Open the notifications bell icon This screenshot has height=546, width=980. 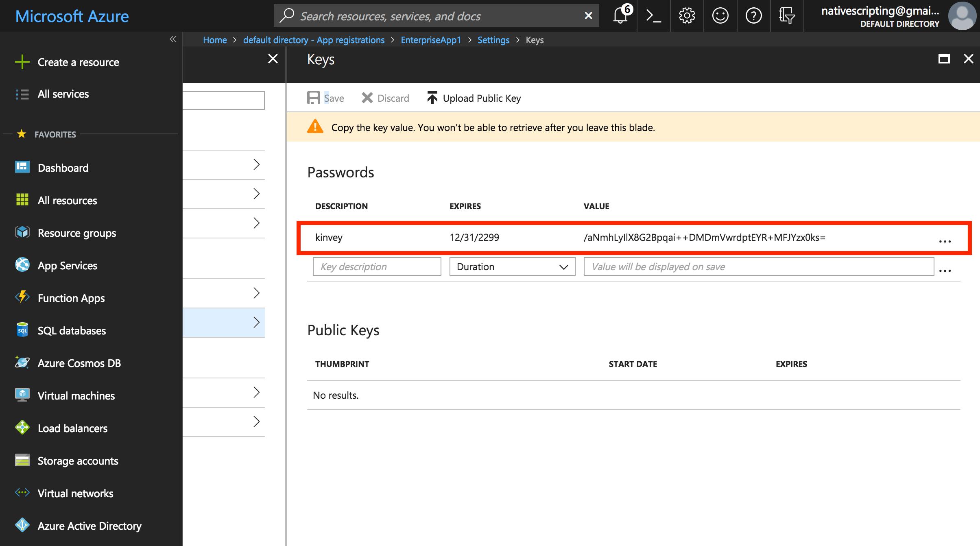pos(620,16)
